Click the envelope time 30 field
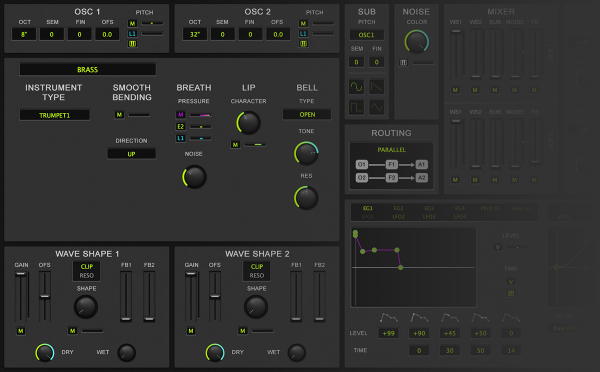The width and height of the screenshot is (600, 372). pyautogui.click(x=450, y=351)
